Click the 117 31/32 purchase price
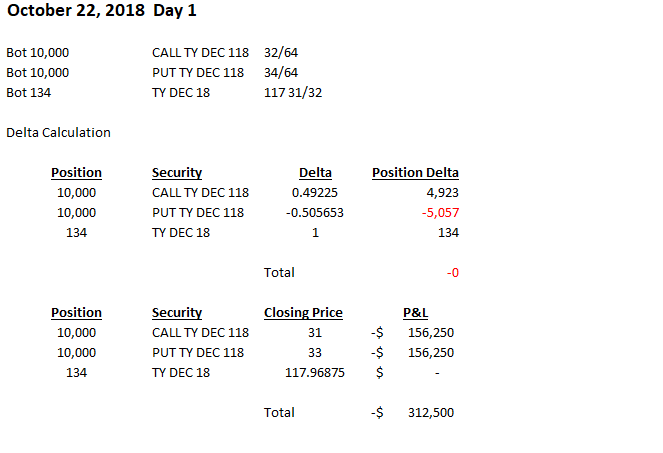This screenshot has width=663, height=453. coord(293,93)
